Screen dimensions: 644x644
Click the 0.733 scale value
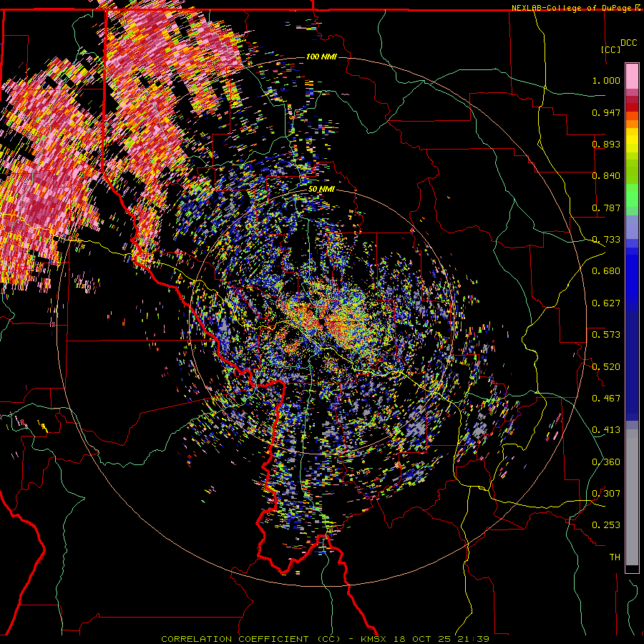point(606,240)
